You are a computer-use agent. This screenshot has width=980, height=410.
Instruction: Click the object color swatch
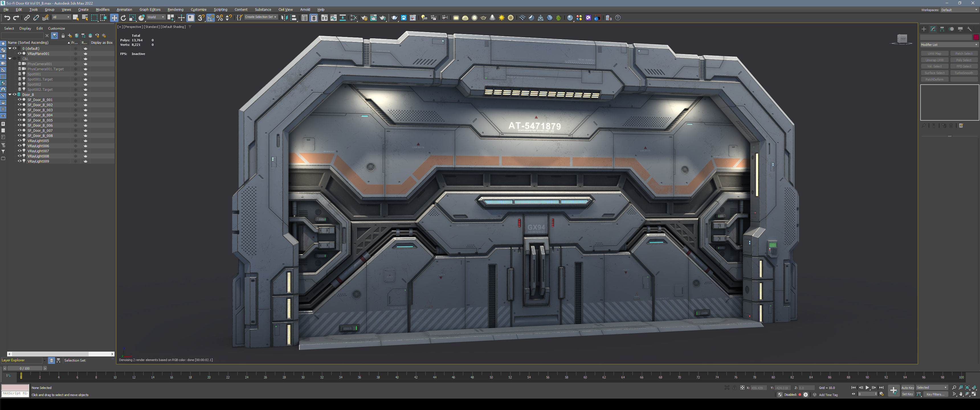tap(976, 37)
